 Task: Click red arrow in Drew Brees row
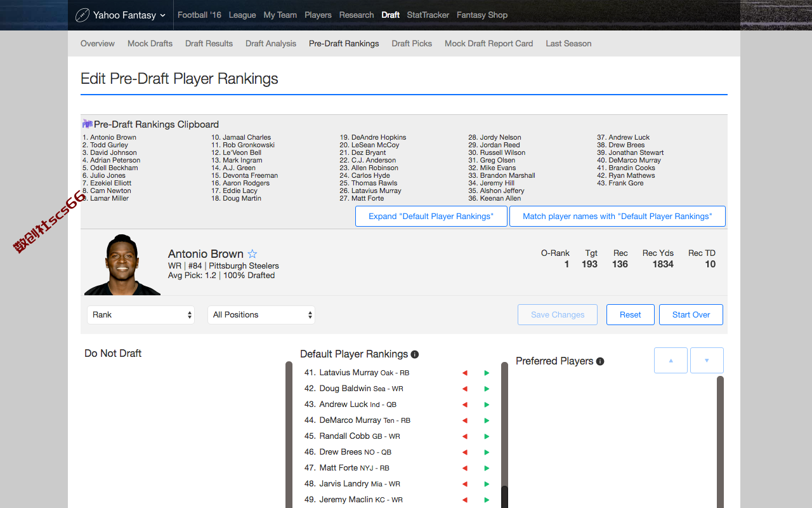tap(464, 452)
